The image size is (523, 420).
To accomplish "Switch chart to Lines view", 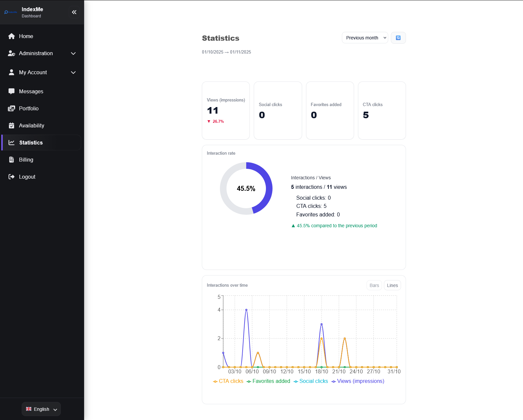I will tap(392, 285).
